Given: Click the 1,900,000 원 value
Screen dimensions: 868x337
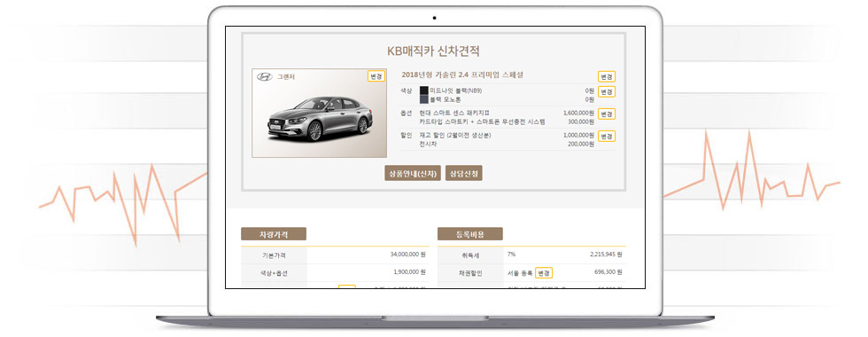Looking at the screenshot, I should (x=409, y=272).
